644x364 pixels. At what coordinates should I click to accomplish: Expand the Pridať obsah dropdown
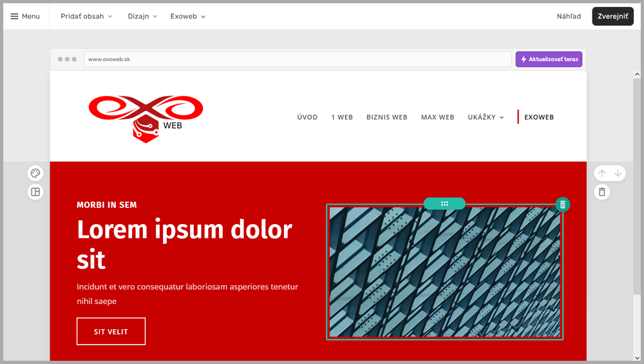click(x=86, y=17)
